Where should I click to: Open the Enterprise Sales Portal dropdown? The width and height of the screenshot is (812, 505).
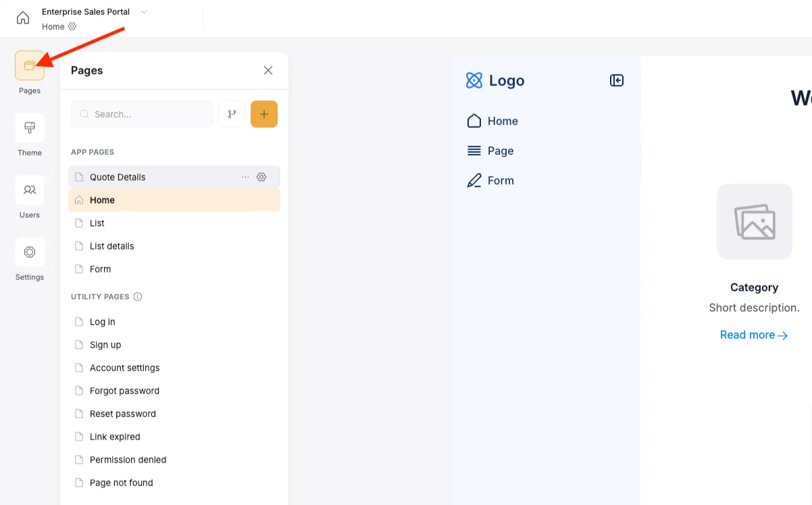[x=143, y=11]
